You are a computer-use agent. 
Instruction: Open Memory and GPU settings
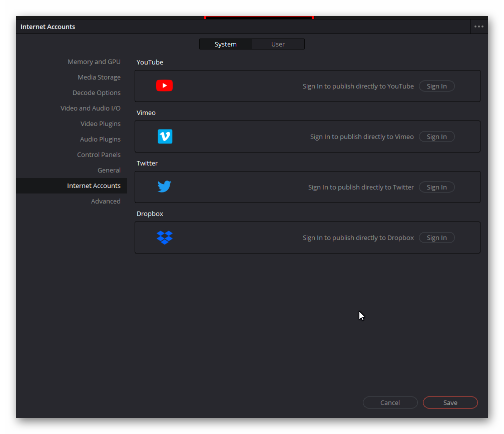pos(94,61)
